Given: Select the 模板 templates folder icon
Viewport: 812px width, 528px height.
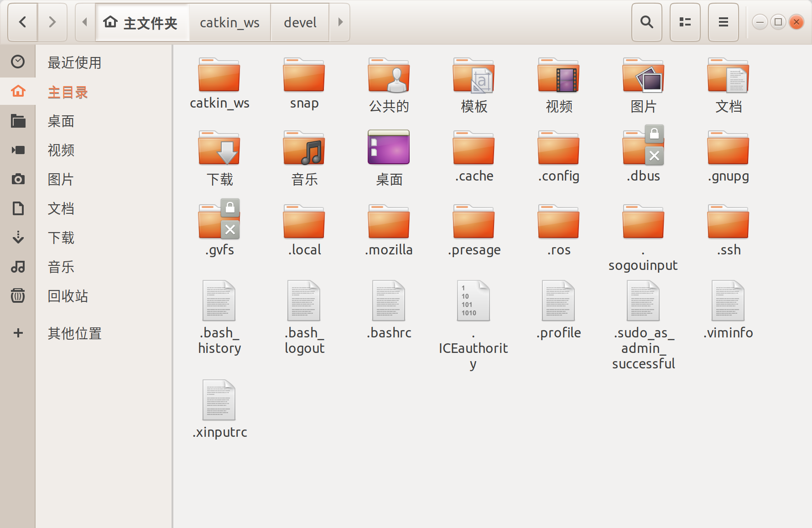Looking at the screenshot, I should pyautogui.click(x=474, y=75).
